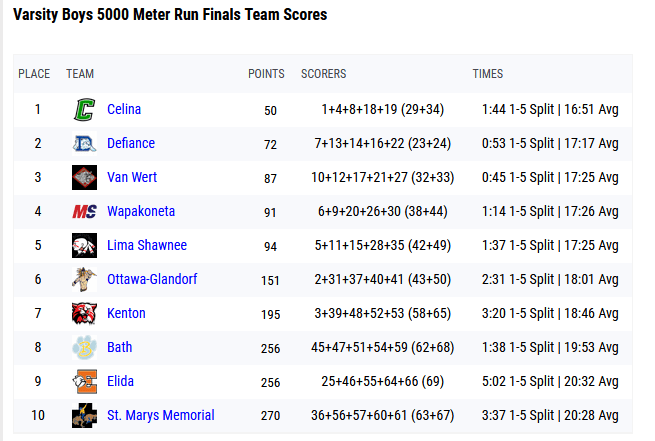Open the Lima Shawnee team link
The height and width of the screenshot is (441, 655).
pyautogui.click(x=147, y=246)
